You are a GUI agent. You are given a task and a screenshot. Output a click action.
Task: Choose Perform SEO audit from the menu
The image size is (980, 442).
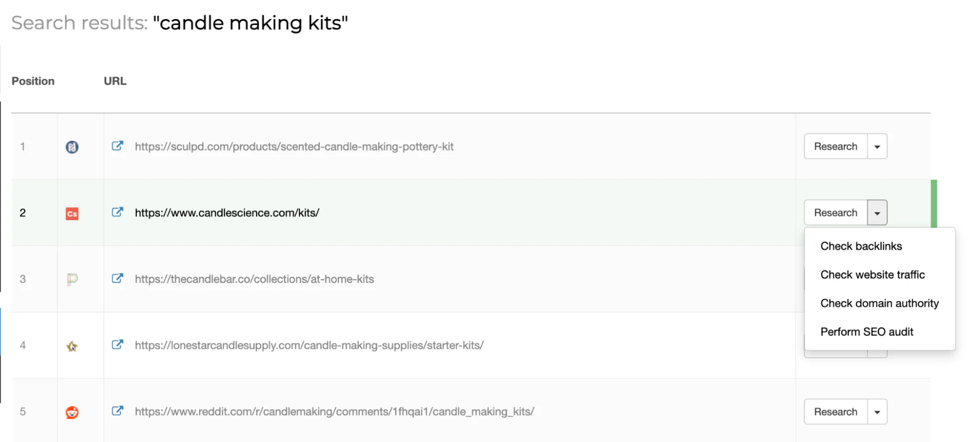click(x=866, y=332)
